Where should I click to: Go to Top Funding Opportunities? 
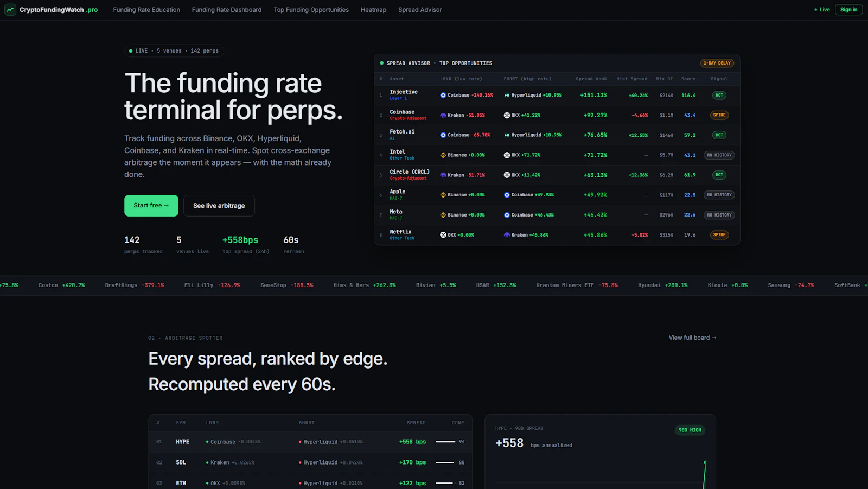pyautogui.click(x=311, y=10)
